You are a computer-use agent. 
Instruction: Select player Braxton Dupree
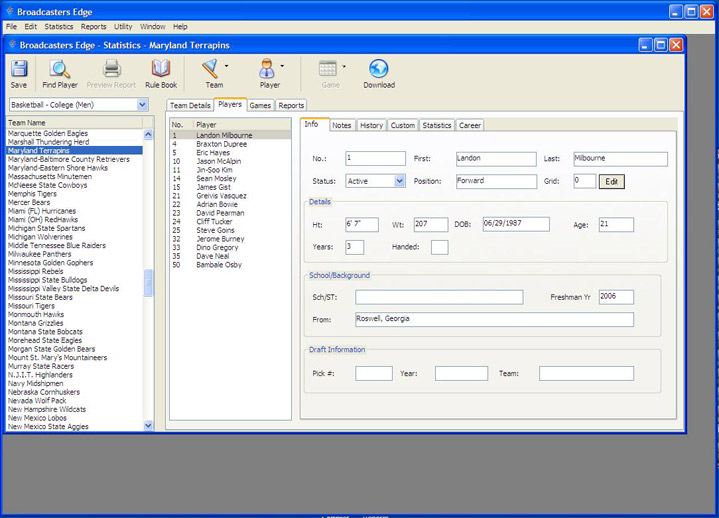click(x=230, y=144)
